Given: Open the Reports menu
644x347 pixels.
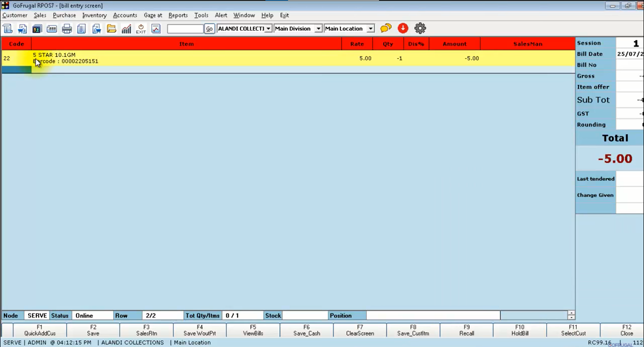Looking at the screenshot, I should [x=178, y=15].
